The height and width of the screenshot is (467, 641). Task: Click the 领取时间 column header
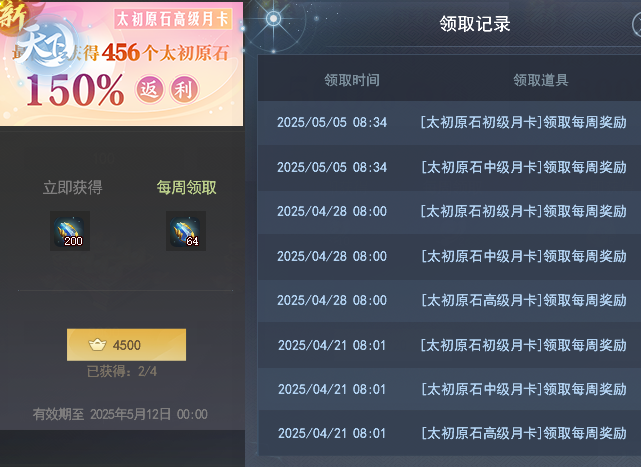click(x=352, y=80)
